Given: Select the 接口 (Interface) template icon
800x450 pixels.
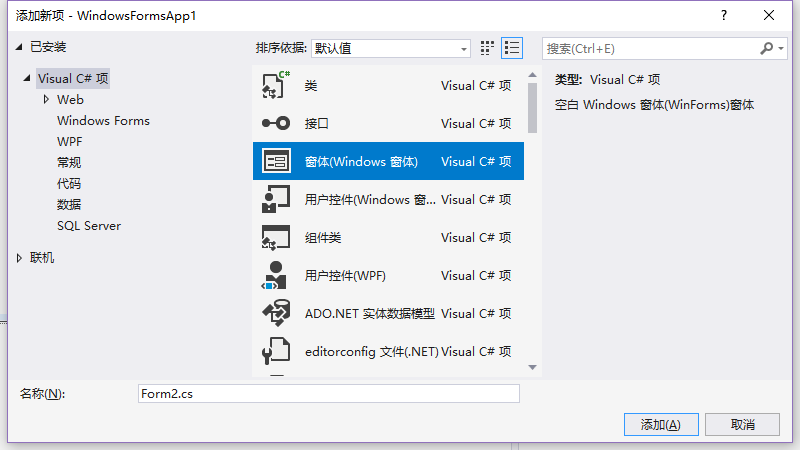Looking at the screenshot, I should pos(276,123).
